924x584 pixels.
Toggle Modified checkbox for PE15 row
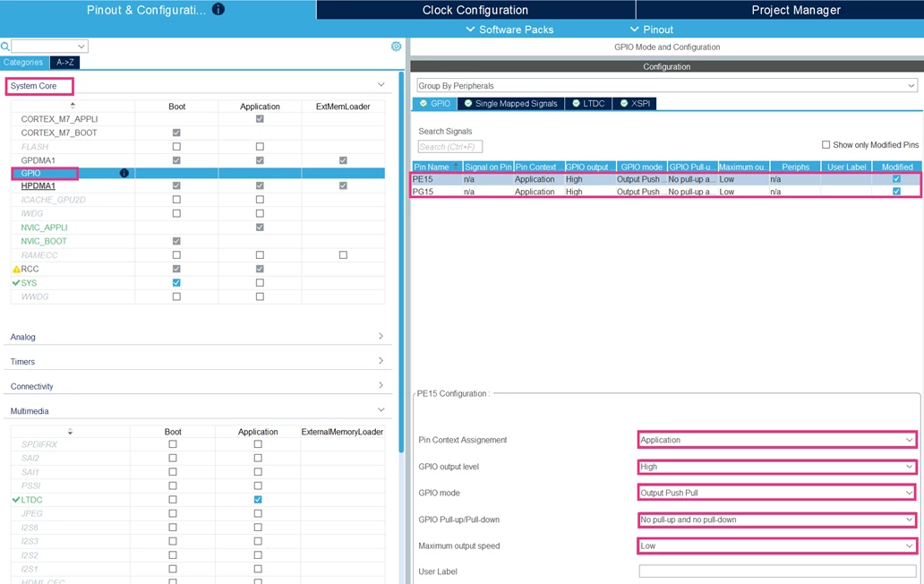(x=896, y=179)
